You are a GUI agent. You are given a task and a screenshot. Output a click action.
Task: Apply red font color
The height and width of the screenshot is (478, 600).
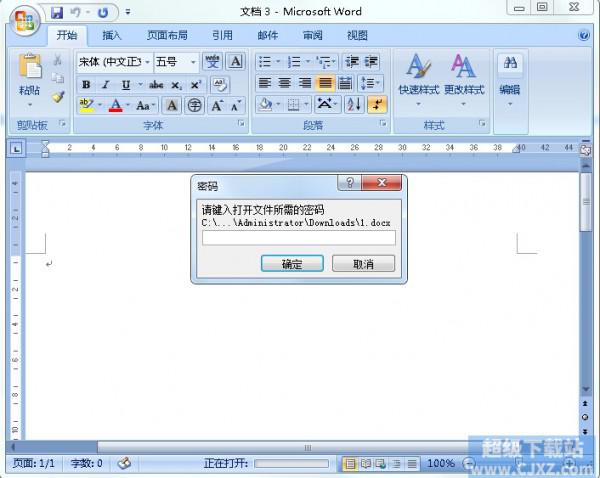(116, 105)
